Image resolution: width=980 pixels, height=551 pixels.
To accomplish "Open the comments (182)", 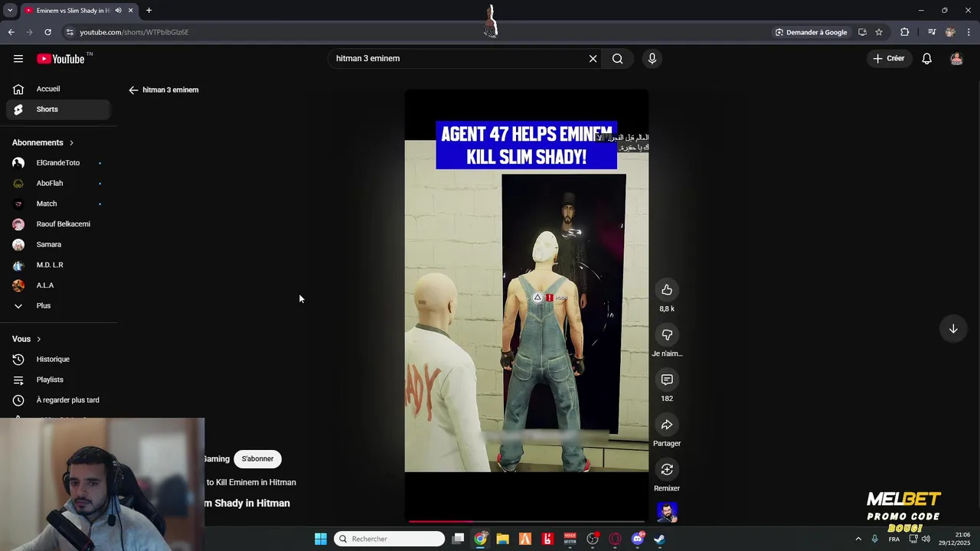I will click(667, 380).
